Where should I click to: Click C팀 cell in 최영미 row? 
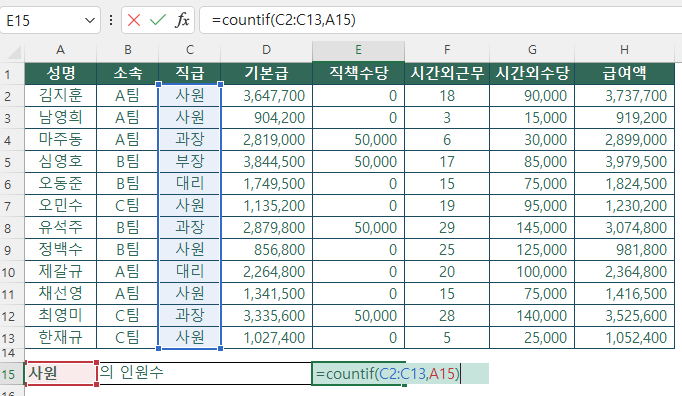tap(127, 316)
